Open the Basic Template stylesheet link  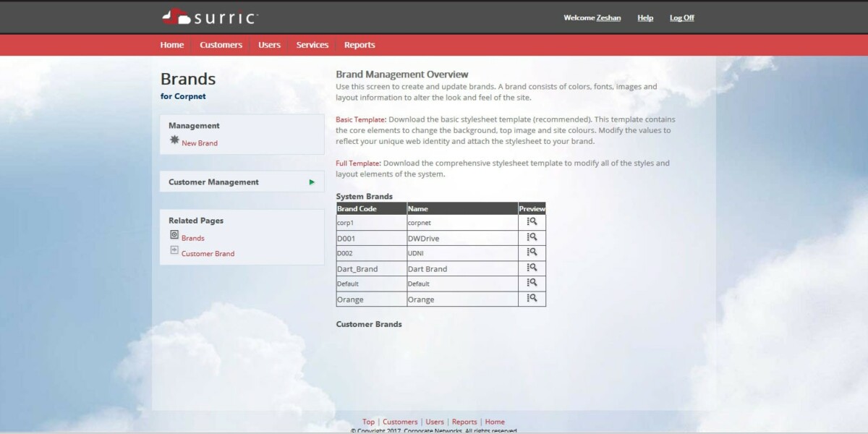pyautogui.click(x=357, y=119)
